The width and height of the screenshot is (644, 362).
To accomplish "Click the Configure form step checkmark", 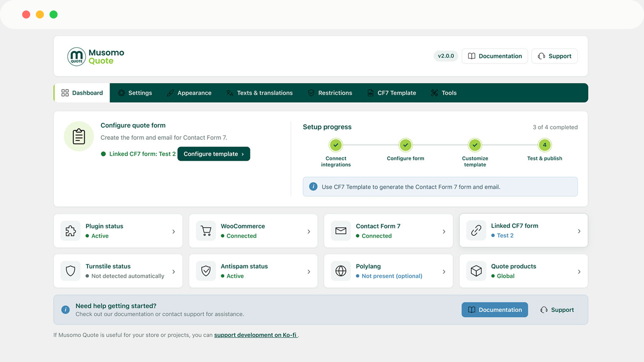I will [x=405, y=145].
